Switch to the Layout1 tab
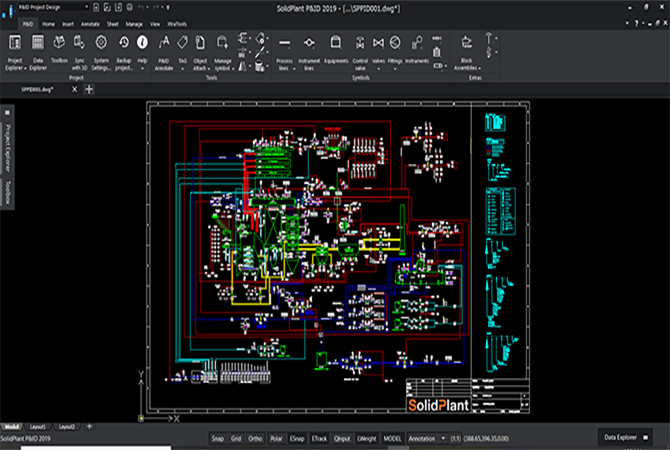 38,426
